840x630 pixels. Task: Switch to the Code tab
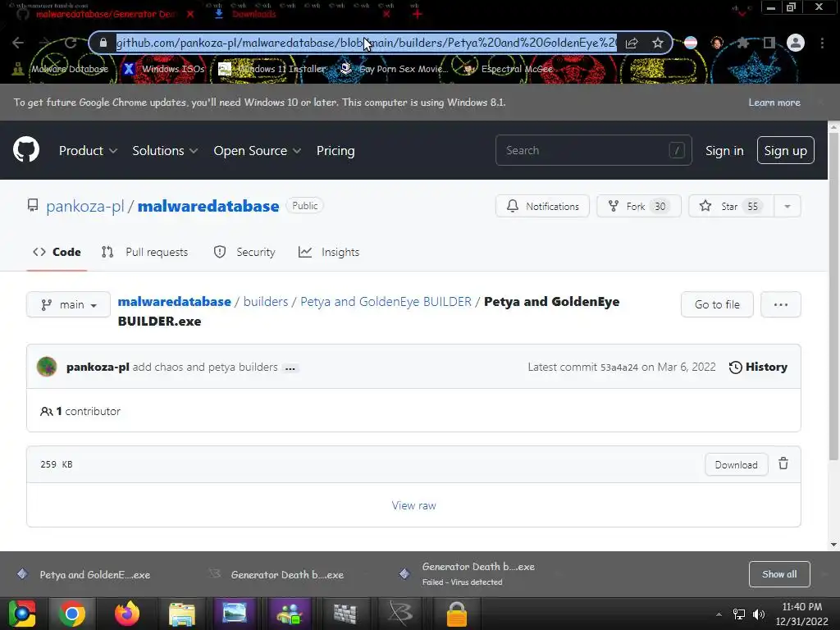click(x=57, y=253)
